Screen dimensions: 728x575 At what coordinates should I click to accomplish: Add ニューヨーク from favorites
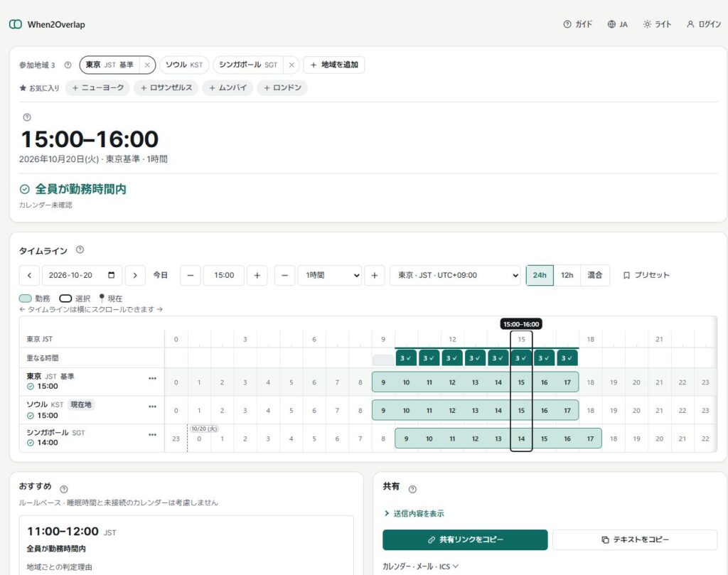pos(98,87)
